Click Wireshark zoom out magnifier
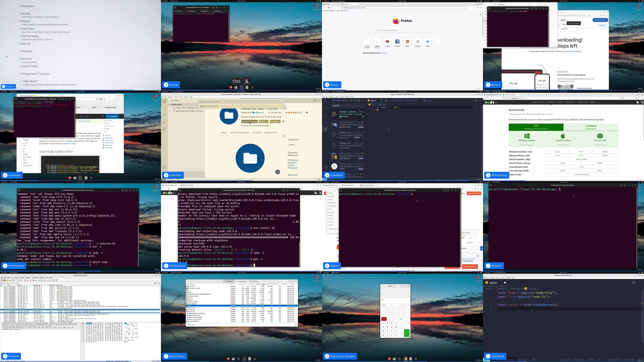The height and width of the screenshot is (362, 644). [51, 280]
